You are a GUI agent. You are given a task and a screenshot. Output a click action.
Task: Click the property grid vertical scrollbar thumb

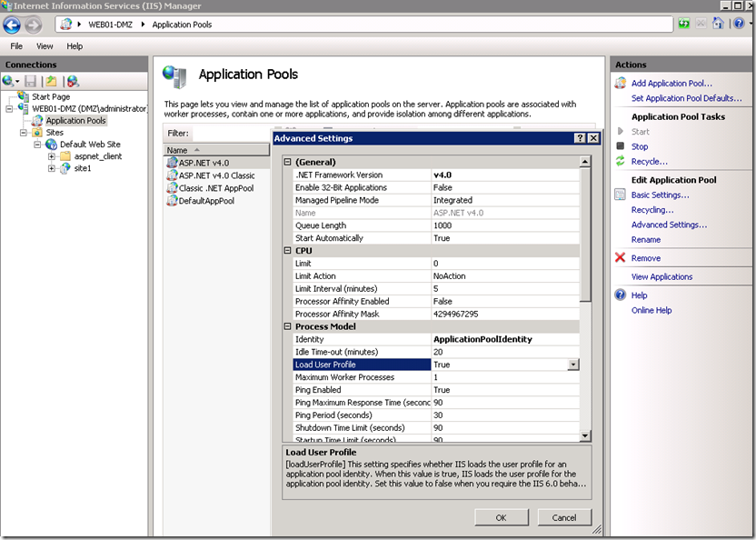click(x=585, y=234)
